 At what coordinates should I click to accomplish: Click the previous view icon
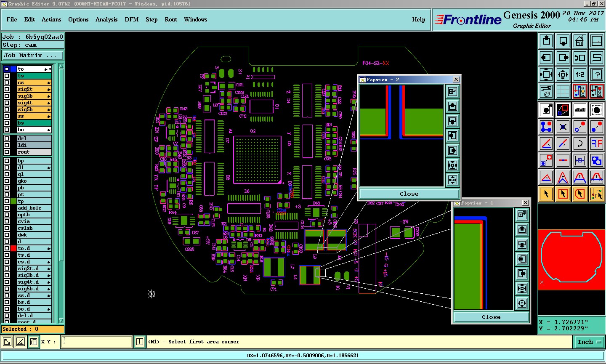[580, 58]
